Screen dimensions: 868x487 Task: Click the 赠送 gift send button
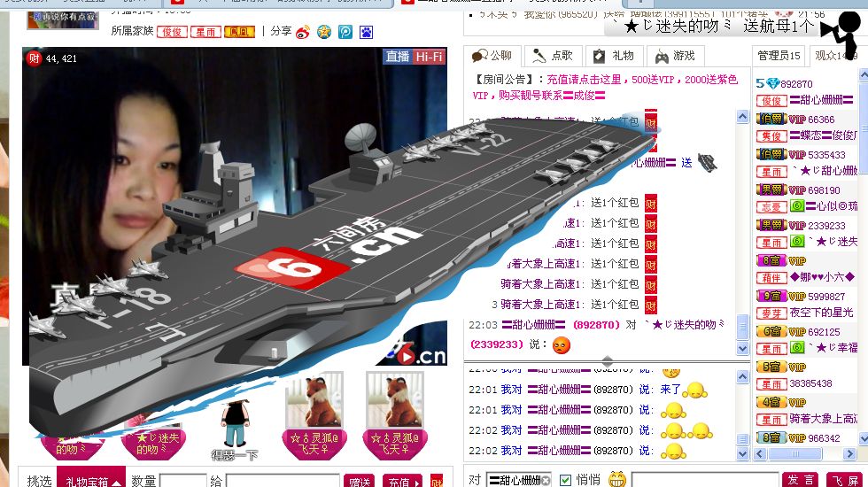pos(360,481)
